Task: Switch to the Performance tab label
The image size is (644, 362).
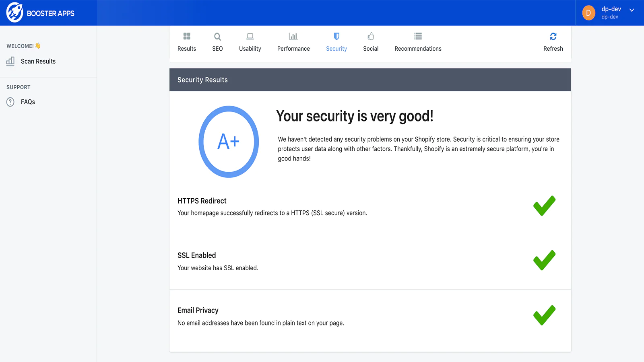Action: point(293,49)
